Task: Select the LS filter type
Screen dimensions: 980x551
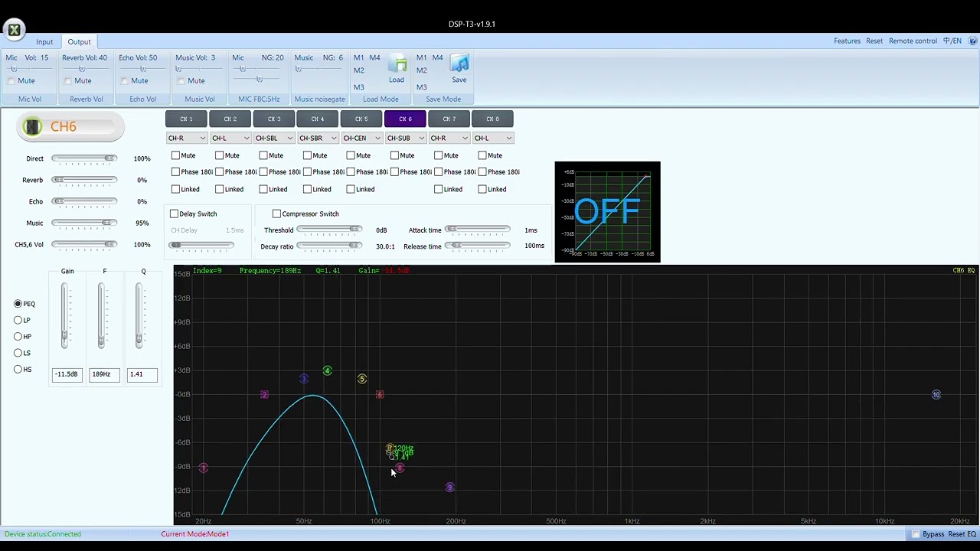Action: (18, 353)
